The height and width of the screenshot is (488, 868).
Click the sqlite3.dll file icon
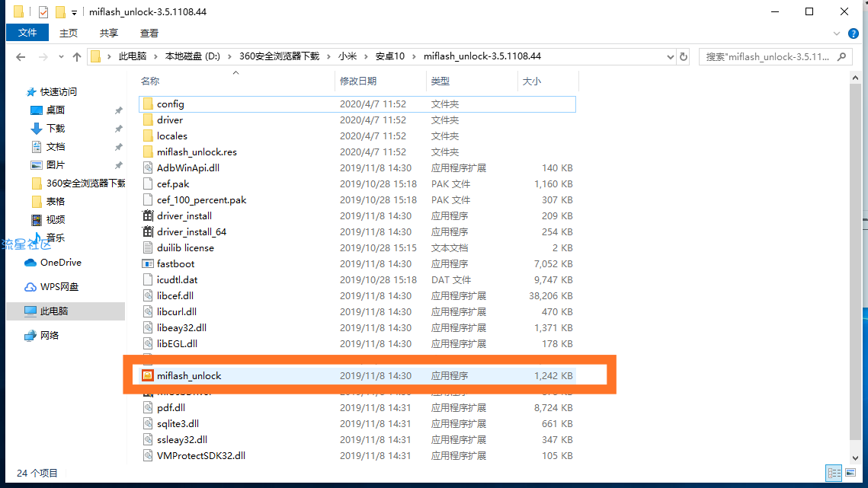click(147, 424)
